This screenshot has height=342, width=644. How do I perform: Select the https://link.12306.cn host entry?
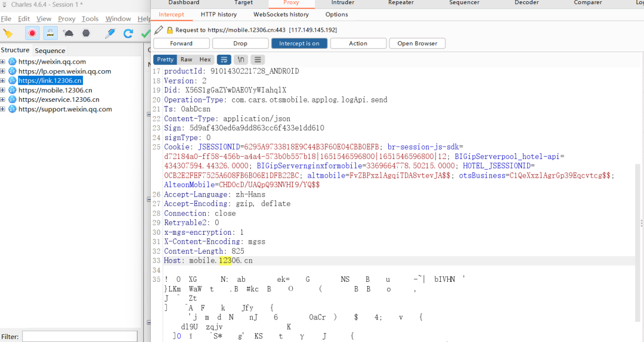click(50, 80)
